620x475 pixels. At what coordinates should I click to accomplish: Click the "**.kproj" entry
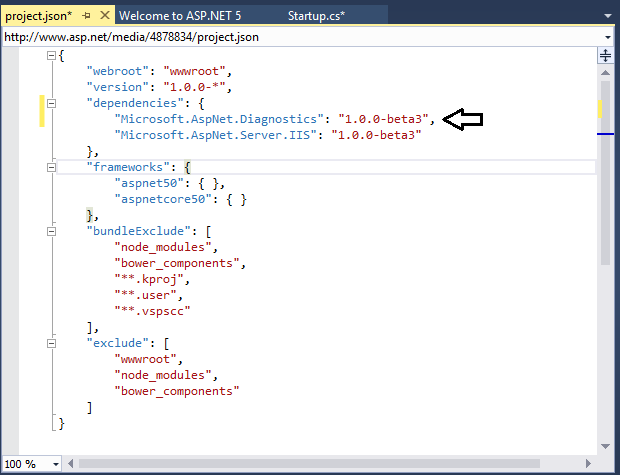149,280
